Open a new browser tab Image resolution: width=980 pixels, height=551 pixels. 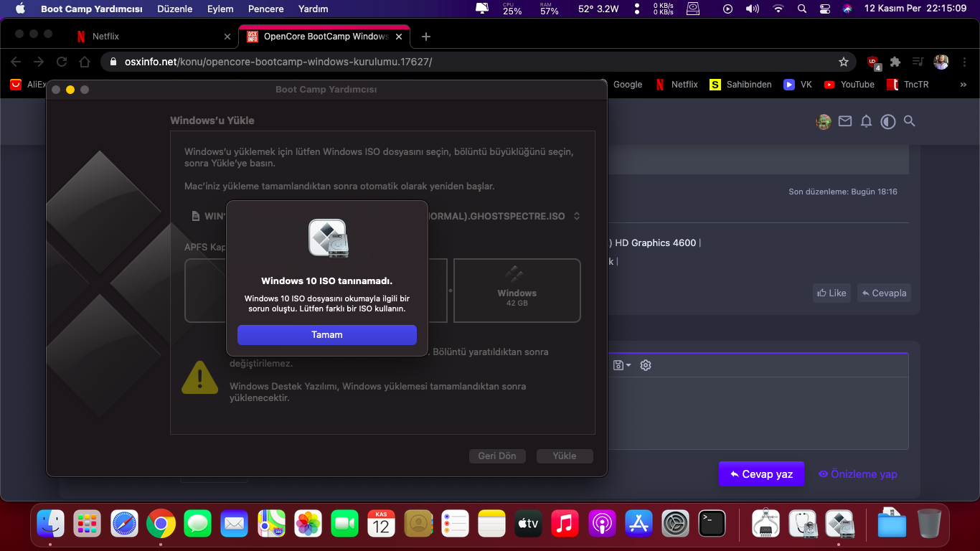click(426, 37)
